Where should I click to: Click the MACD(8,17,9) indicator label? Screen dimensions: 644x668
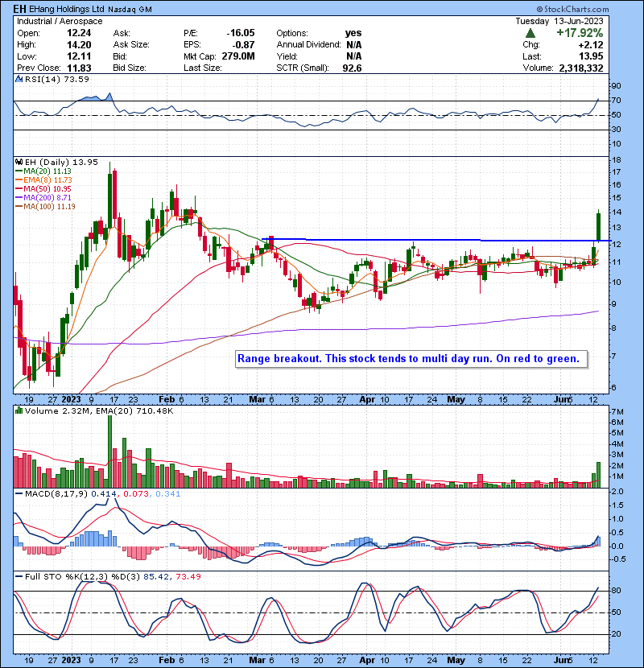(56, 494)
